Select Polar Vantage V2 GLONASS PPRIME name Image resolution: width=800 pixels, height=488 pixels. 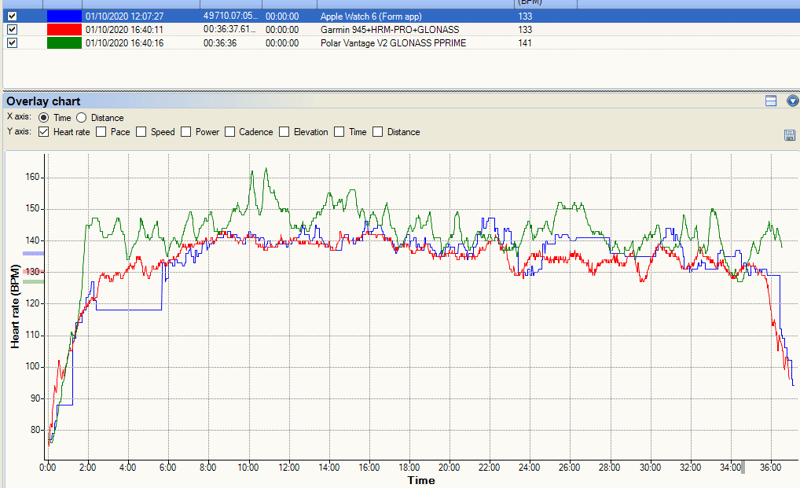click(x=393, y=43)
